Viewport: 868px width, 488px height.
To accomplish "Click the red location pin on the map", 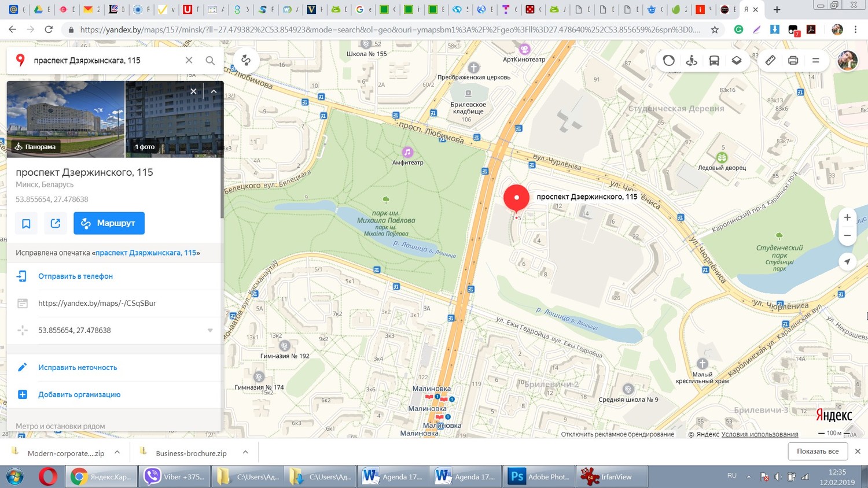I will coord(516,199).
